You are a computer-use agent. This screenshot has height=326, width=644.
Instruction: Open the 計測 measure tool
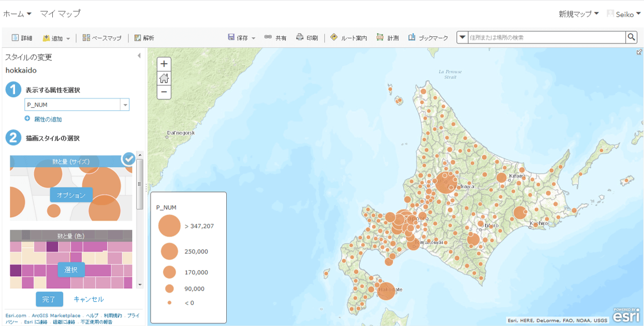388,38
